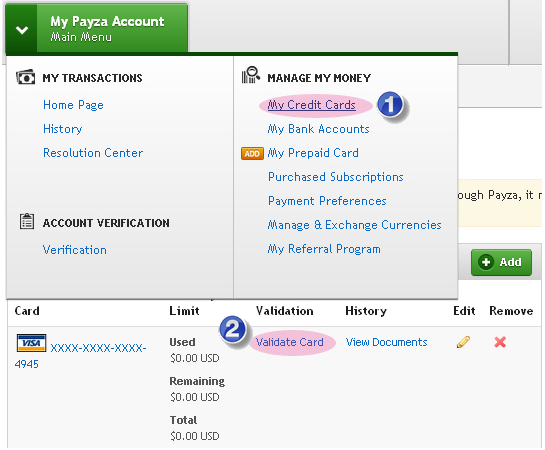Click the Account Verification clipboard icon
The height and width of the screenshot is (450, 545).
coord(26,221)
